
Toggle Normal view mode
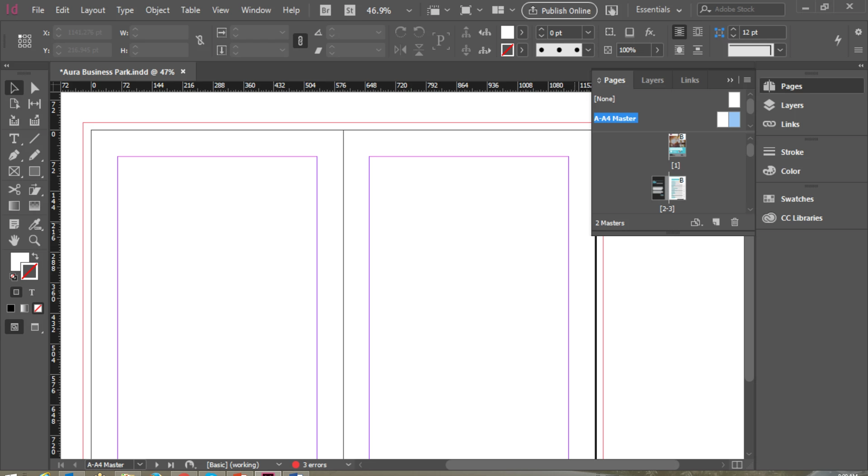point(14,327)
